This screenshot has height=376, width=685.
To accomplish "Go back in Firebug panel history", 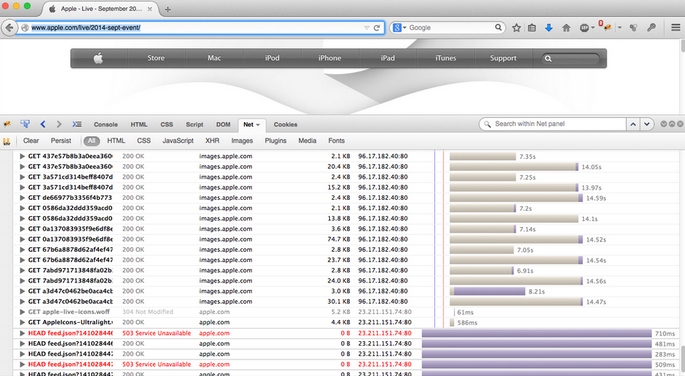I will tap(43, 124).
